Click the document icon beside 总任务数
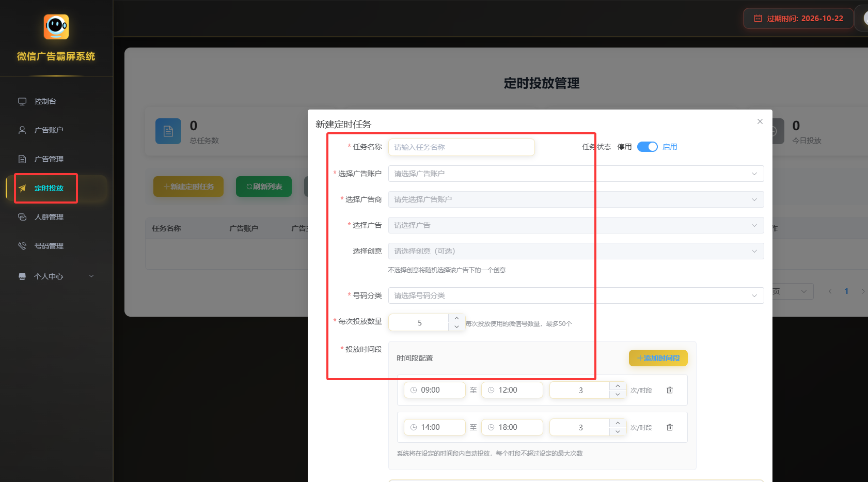 tap(168, 131)
